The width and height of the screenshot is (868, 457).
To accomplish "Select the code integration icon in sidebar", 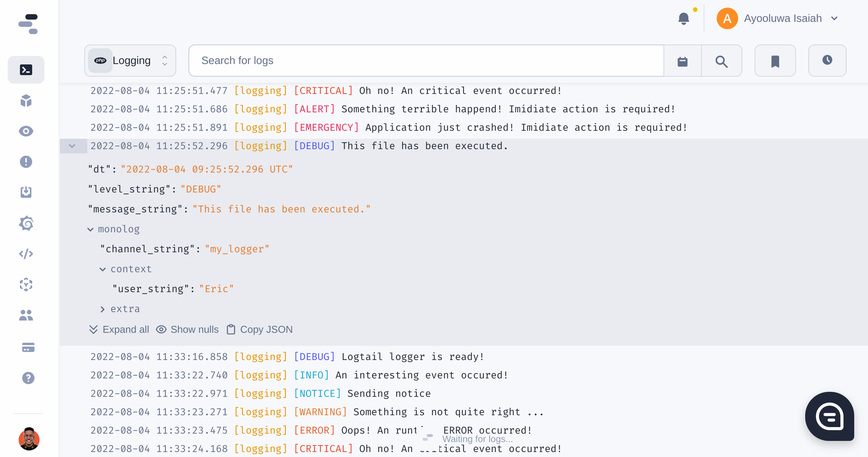I will (26, 253).
